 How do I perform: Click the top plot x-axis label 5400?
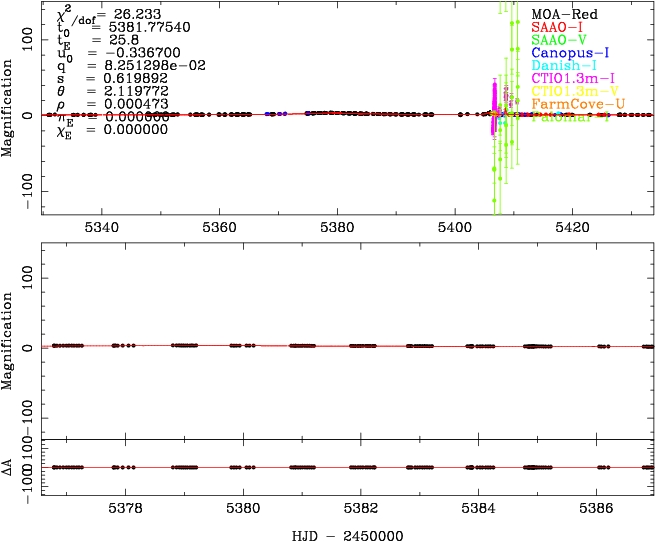pos(454,228)
